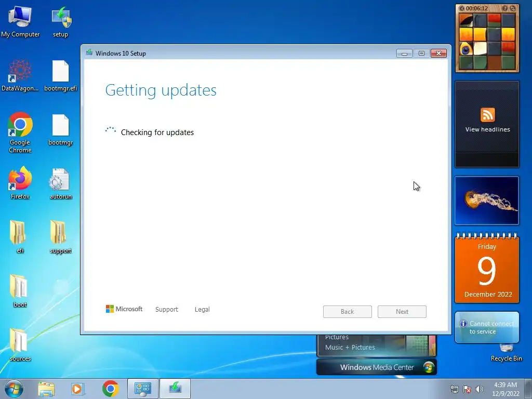Screen dimensions: 532x399
Task: Open the Windows Media Center gadget bar
Action: pos(377,367)
